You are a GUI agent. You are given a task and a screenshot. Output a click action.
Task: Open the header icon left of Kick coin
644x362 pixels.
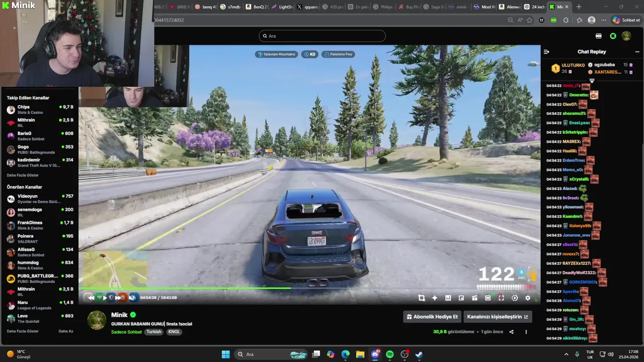(x=599, y=36)
